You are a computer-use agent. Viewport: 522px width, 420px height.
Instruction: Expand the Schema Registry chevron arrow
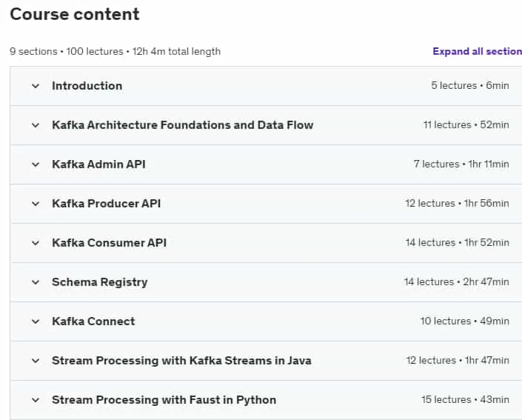[36, 282]
